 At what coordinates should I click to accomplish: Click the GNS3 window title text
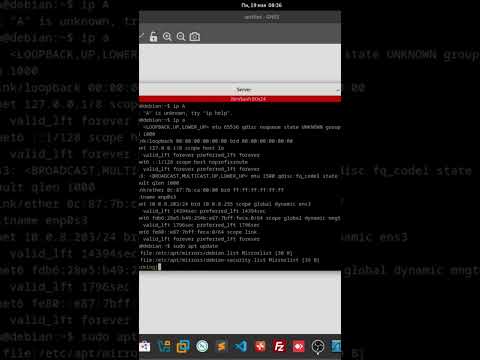(262, 17)
